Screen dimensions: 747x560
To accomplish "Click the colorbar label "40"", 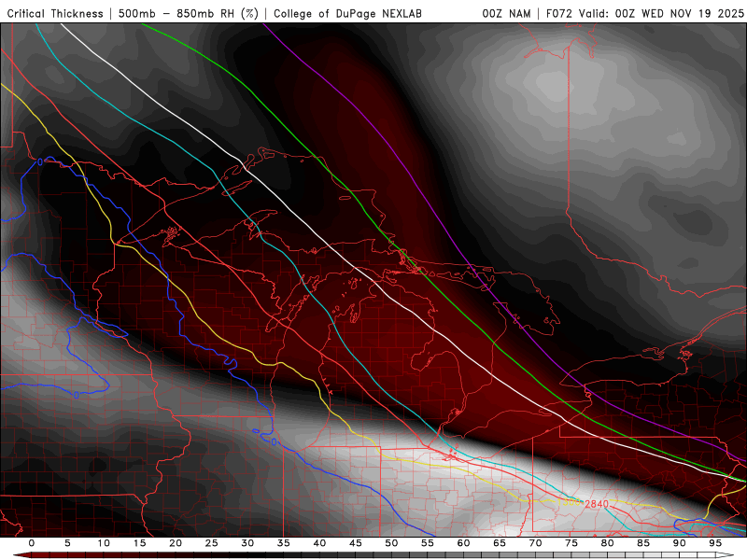I will [x=319, y=543].
